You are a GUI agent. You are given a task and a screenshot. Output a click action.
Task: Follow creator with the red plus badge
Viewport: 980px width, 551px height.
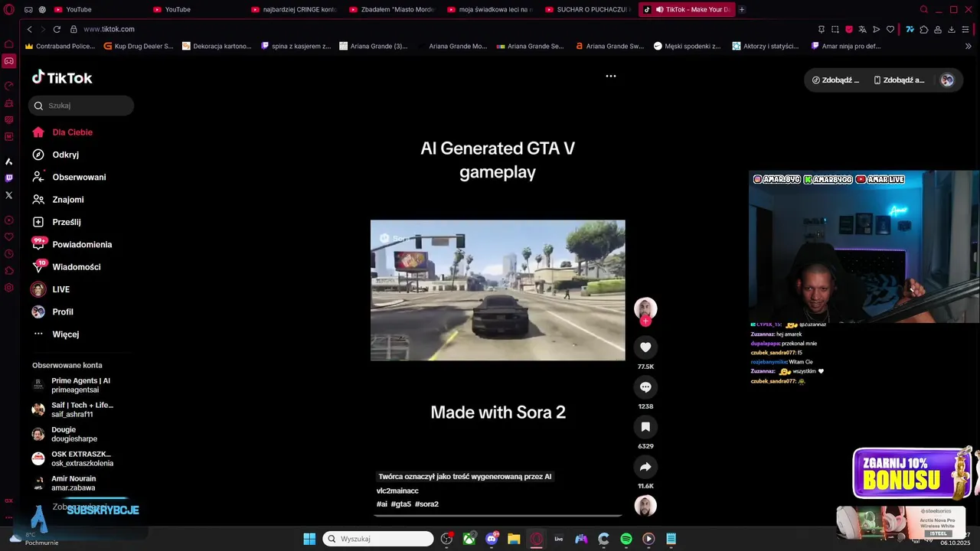tap(645, 321)
